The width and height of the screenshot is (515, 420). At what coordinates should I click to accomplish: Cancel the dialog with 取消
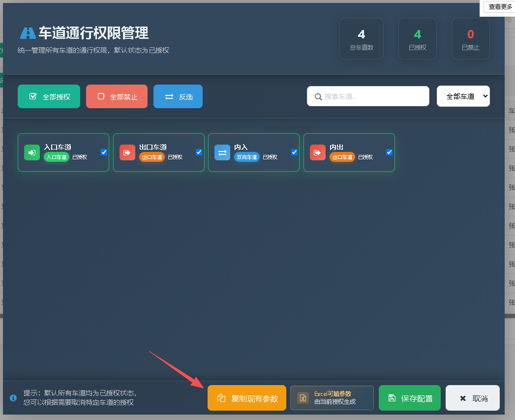click(x=473, y=398)
